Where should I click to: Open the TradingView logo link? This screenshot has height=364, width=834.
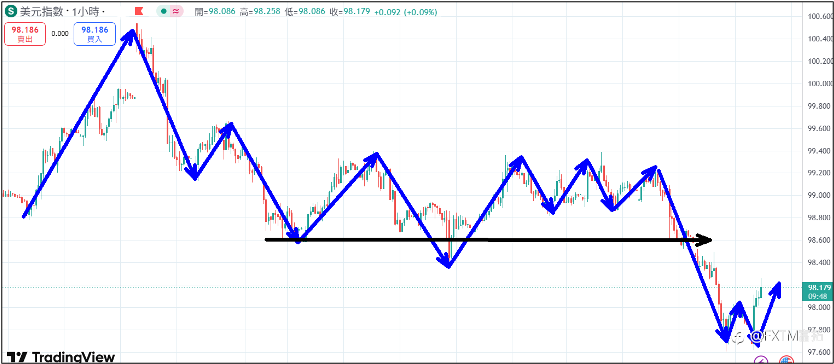coord(61,357)
